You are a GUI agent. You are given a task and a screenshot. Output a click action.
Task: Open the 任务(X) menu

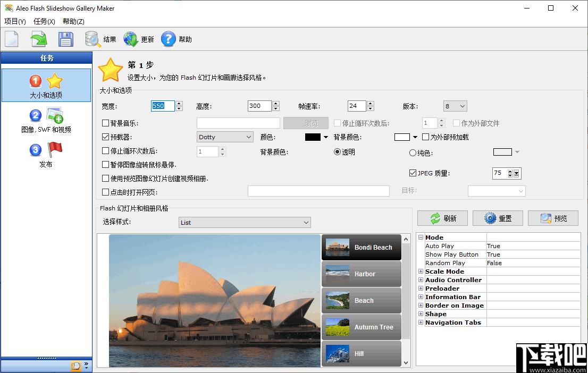44,21
